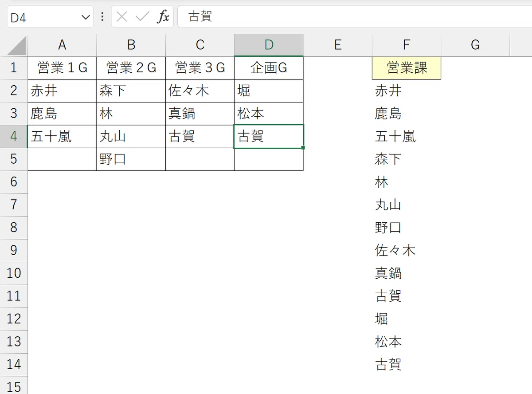This screenshot has height=394, width=532.
Task: Select column G header
Action: pyautogui.click(x=475, y=45)
